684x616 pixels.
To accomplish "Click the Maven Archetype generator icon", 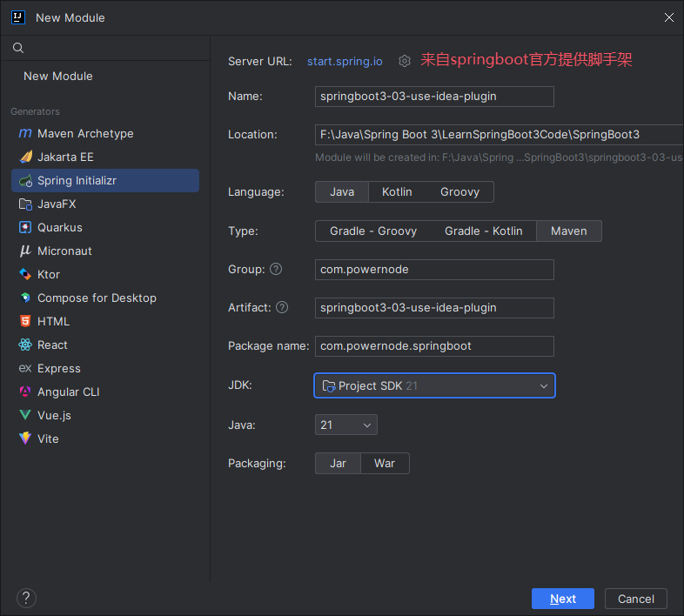I will coord(25,134).
